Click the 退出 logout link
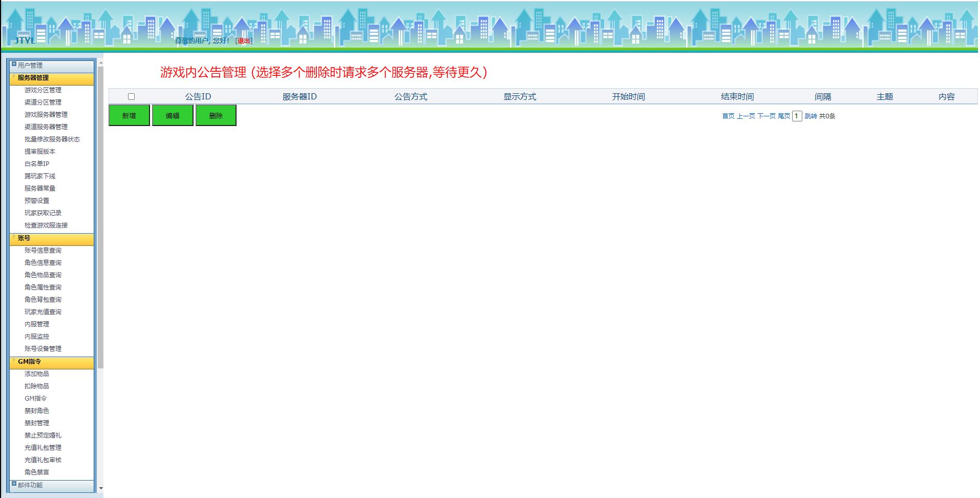The width and height of the screenshot is (980, 498). pos(243,41)
